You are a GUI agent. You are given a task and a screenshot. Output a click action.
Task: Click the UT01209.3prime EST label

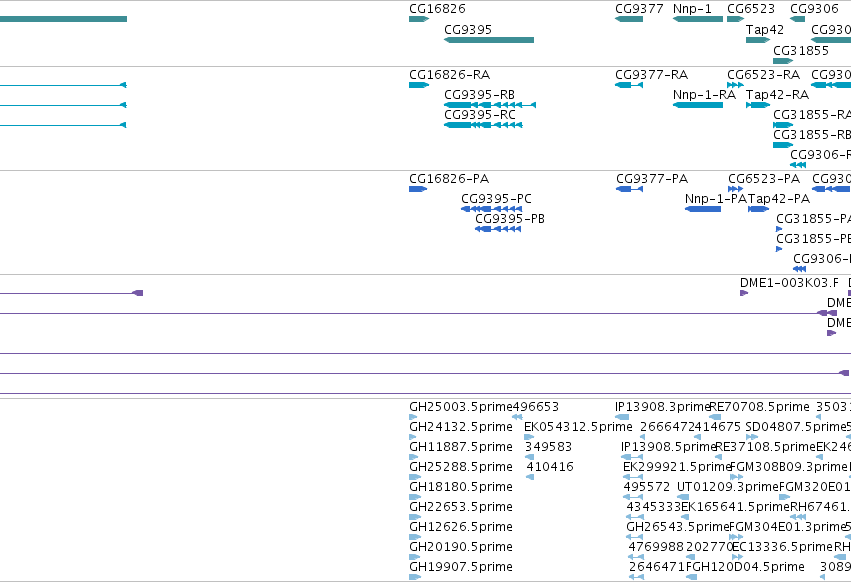click(x=728, y=488)
